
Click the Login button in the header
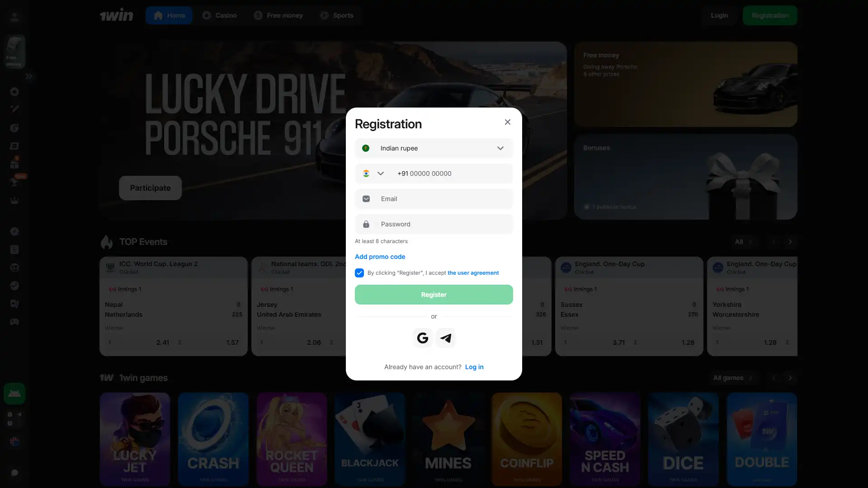coord(719,15)
